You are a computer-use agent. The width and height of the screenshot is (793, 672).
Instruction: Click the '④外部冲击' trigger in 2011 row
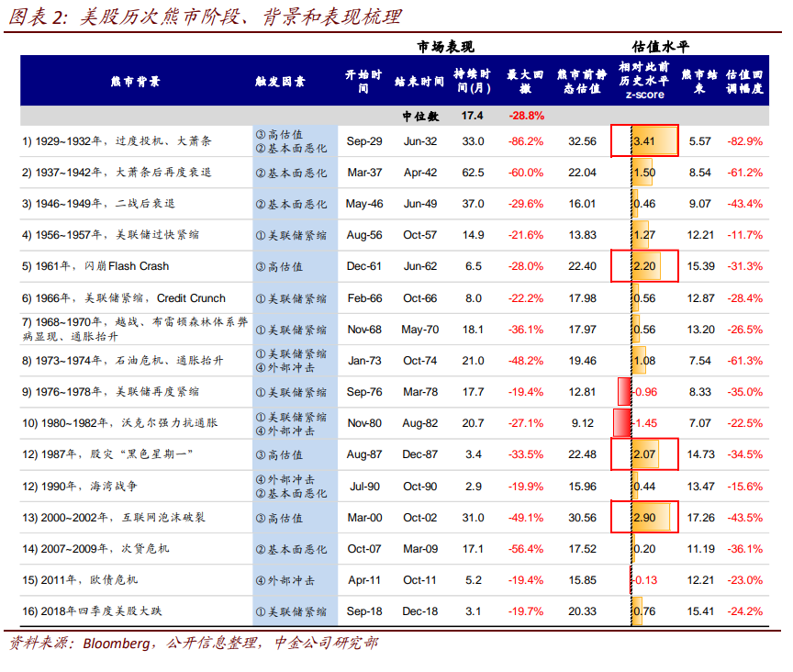coord(285,581)
